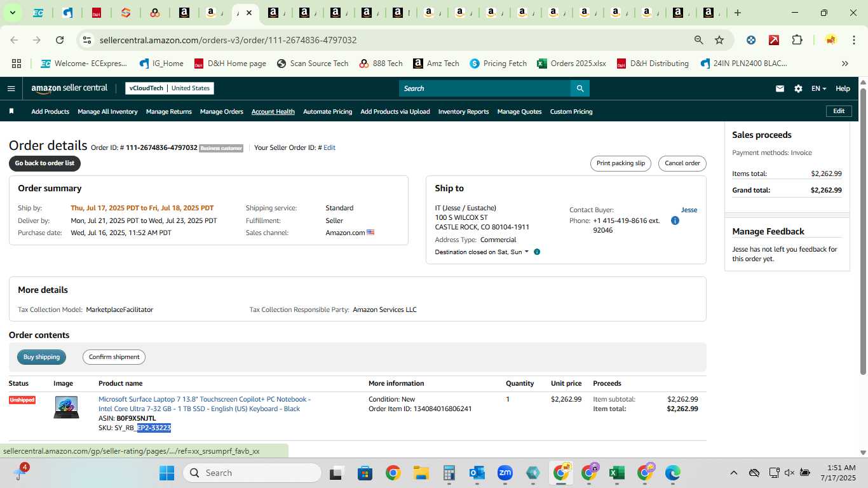Screen dimensions: 868x488
Task: Click info icon beside Destination closed
Action: (537, 252)
